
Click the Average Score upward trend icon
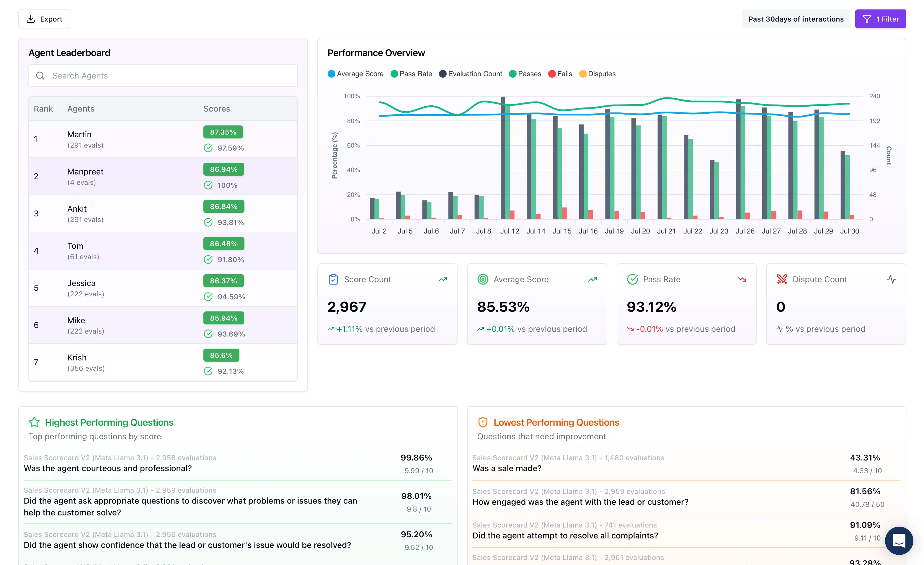(x=592, y=279)
